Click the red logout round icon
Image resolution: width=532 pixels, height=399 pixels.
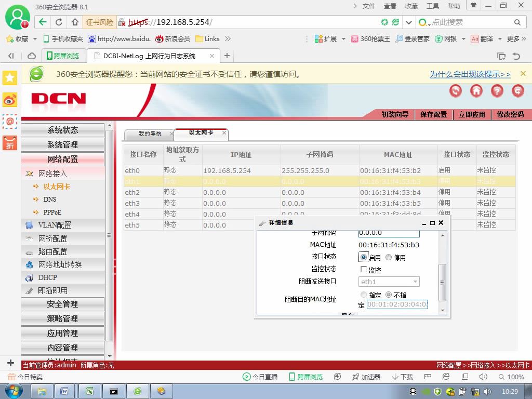point(518,90)
